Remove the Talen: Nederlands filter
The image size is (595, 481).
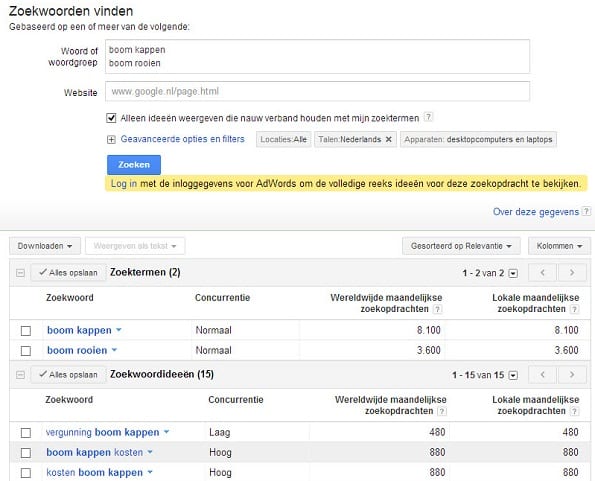[389, 139]
